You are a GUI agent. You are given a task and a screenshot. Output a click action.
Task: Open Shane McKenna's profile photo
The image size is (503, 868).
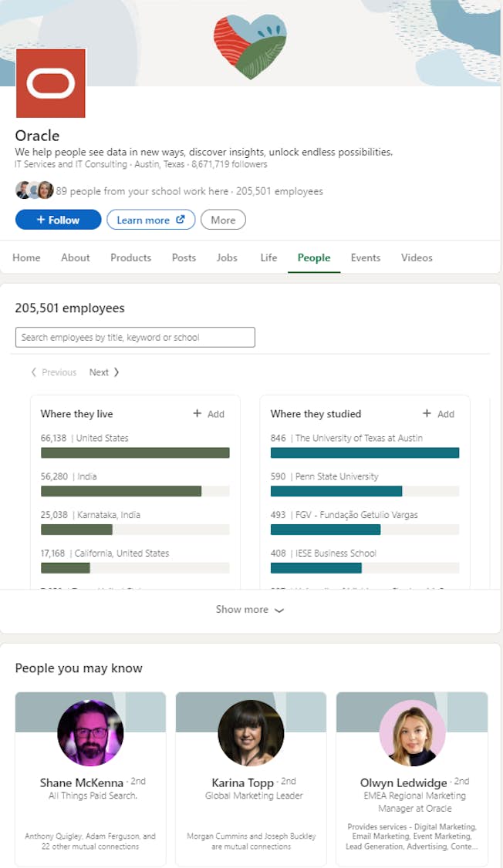click(90, 732)
